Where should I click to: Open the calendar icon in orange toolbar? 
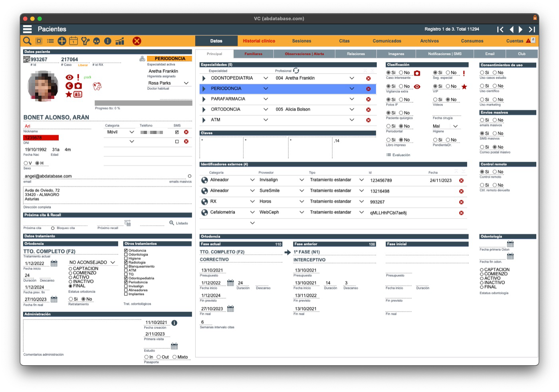click(x=73, y=41)
